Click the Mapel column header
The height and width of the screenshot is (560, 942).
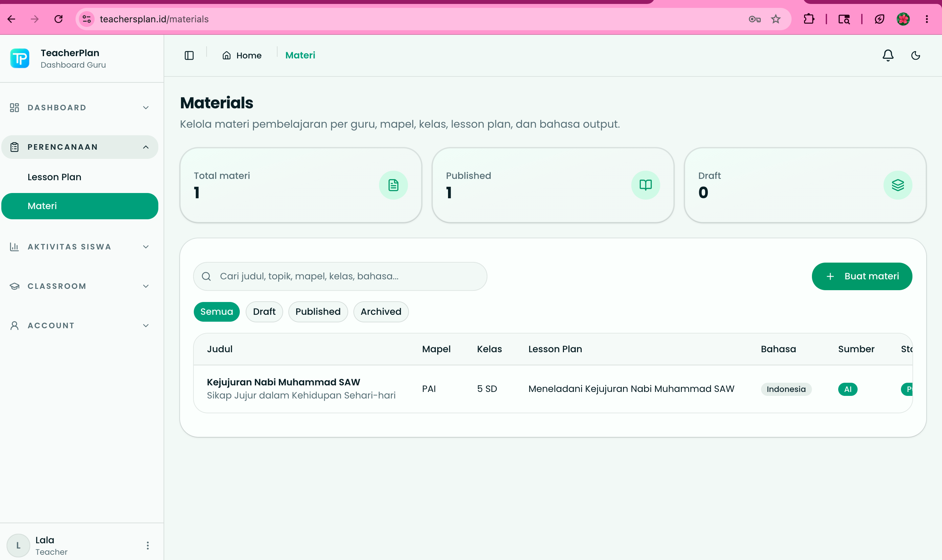[x=436, y=349]
